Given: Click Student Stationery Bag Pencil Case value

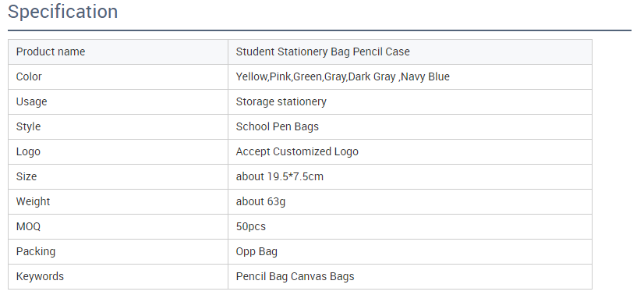Looking at the screenshot, I should (x=323, y=52).
